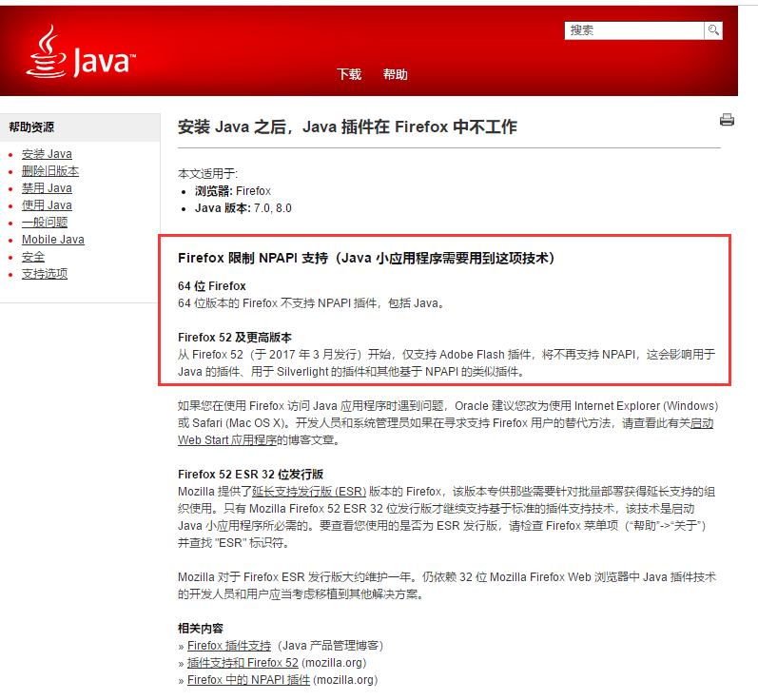Click the Java logo in the header

[81, 51]
